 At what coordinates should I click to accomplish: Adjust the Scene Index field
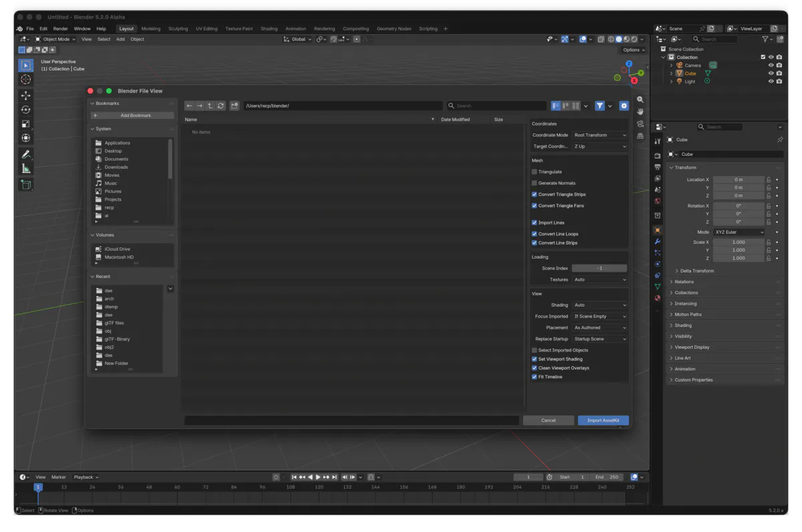coord(599,268)
